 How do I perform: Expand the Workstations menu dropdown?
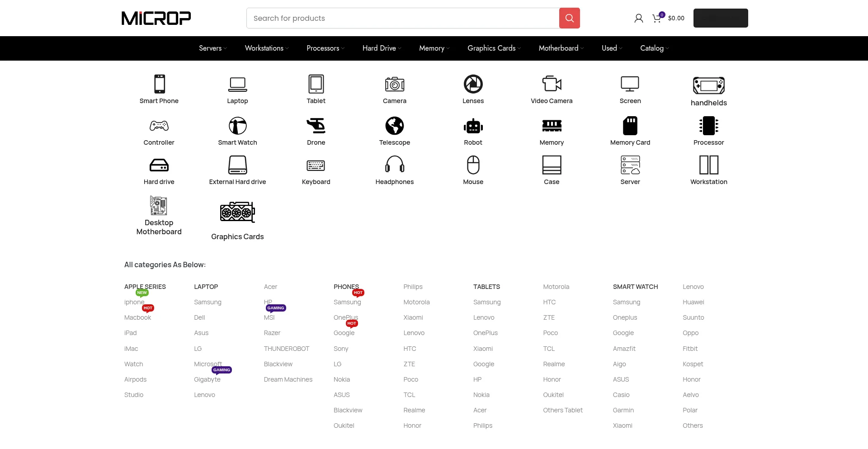click(x=266, y=48)
